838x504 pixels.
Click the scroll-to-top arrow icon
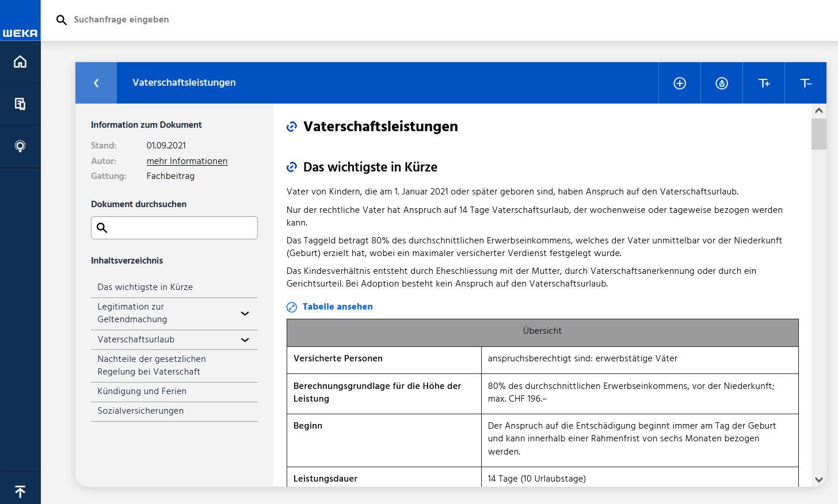coord(20,492)
